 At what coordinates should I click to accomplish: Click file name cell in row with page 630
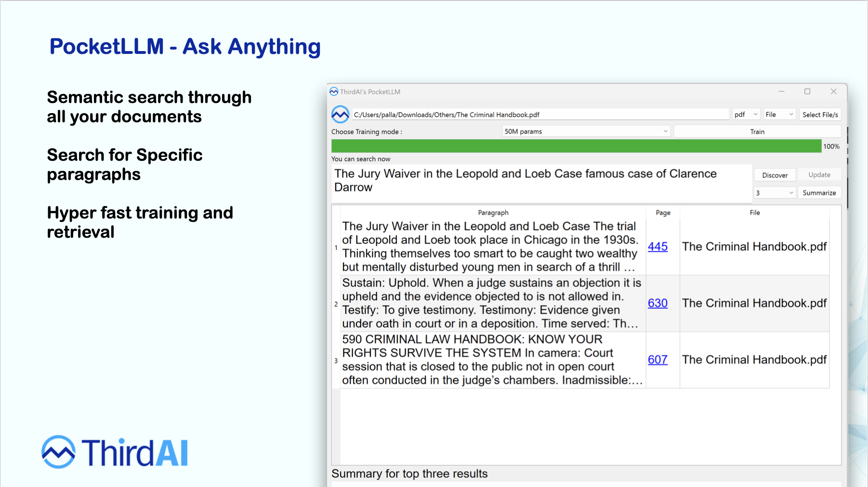coord(754,303)
